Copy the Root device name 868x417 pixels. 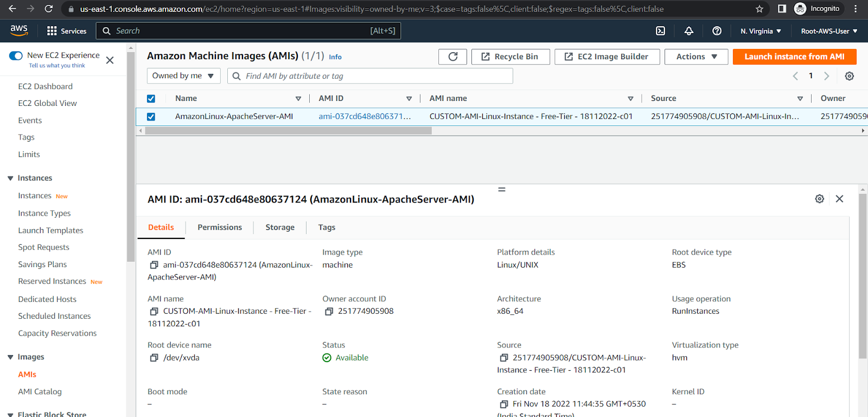click(x=154, y=358)
